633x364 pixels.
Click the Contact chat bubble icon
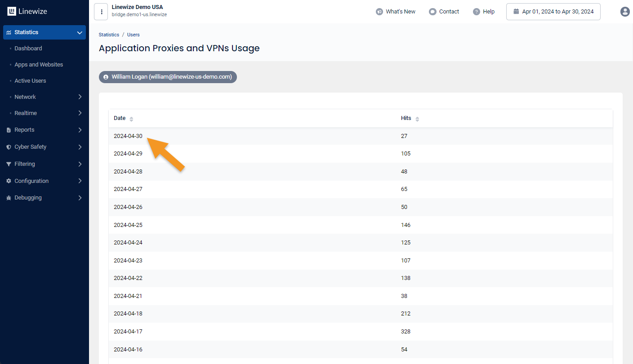[x=432, y=12]
